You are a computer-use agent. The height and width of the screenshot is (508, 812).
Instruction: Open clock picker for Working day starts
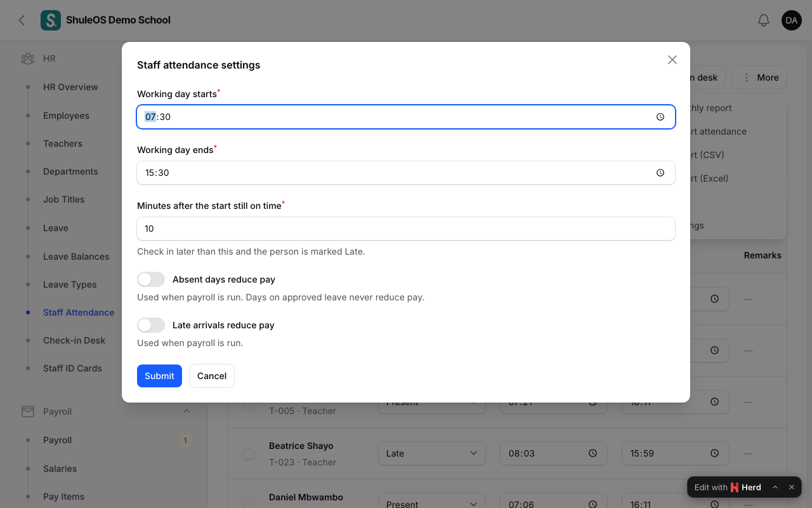tap(660, 117)
